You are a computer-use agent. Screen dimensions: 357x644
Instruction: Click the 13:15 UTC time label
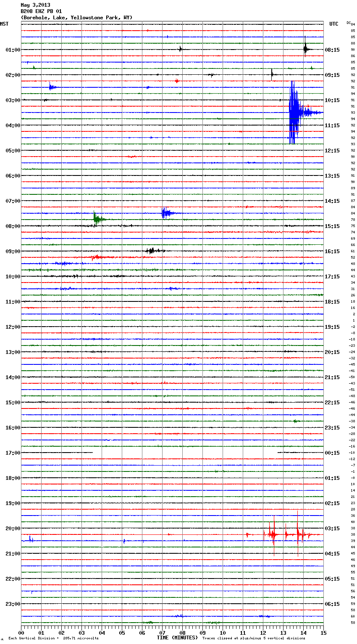pyautogui.click(x=332, y=175)
